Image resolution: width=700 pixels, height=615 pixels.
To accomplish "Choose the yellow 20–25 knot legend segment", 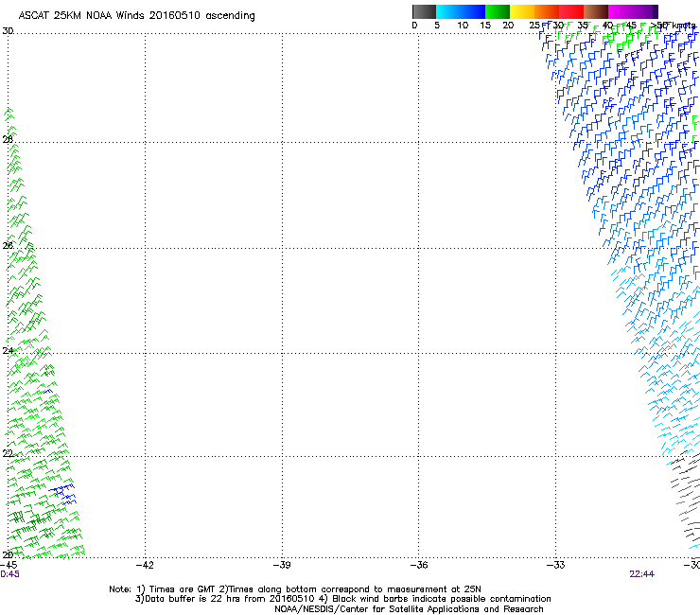I will point(522,11).
